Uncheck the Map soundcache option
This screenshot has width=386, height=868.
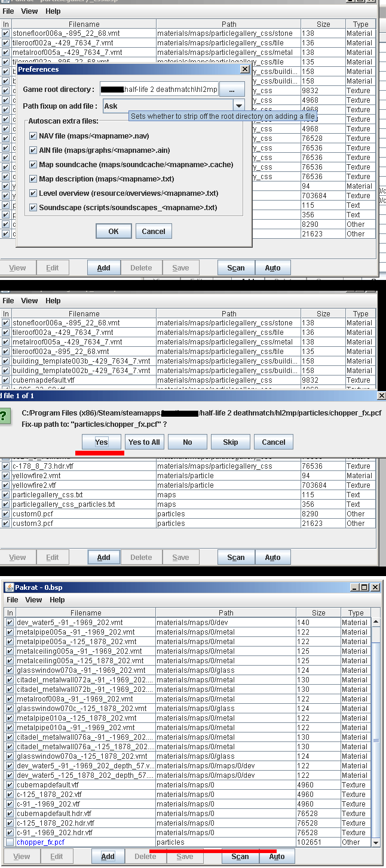coord(33,165)
